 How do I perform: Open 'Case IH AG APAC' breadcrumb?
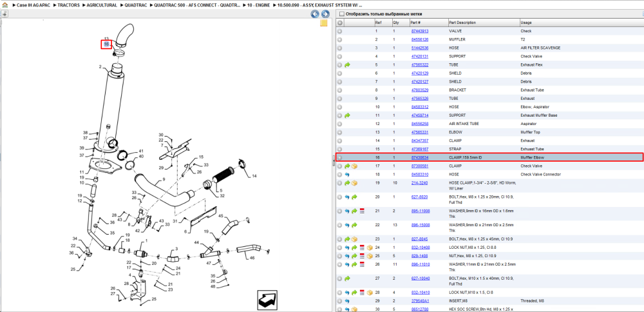coord(35,5)
